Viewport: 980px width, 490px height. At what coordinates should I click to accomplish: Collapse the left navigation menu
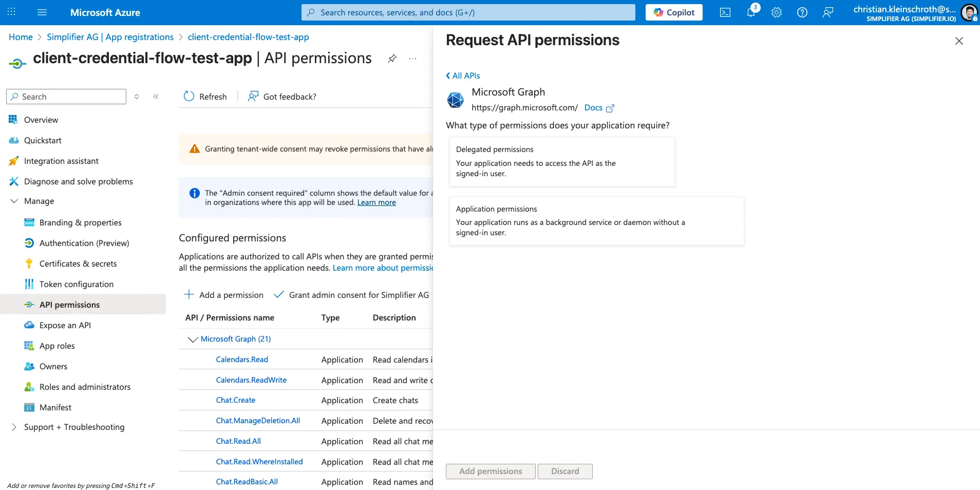click(x=156, y=97)
